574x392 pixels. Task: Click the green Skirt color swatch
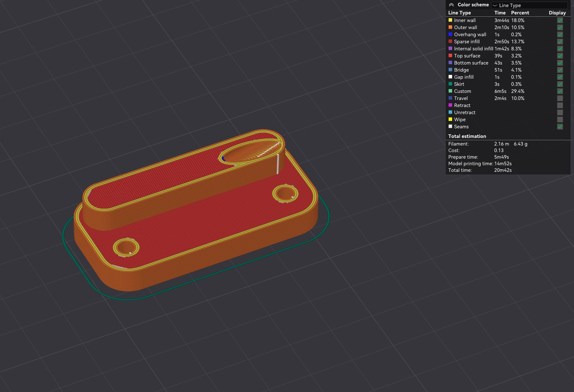click(x=450, y=84)
